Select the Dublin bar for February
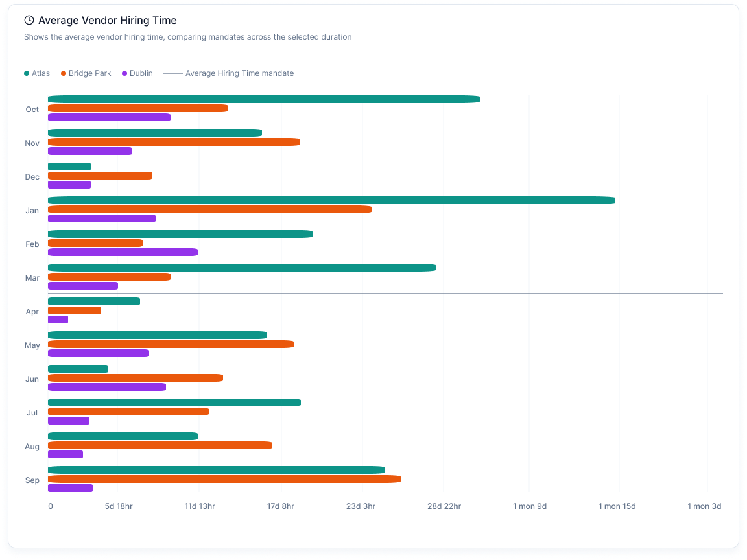 (123, 252)
